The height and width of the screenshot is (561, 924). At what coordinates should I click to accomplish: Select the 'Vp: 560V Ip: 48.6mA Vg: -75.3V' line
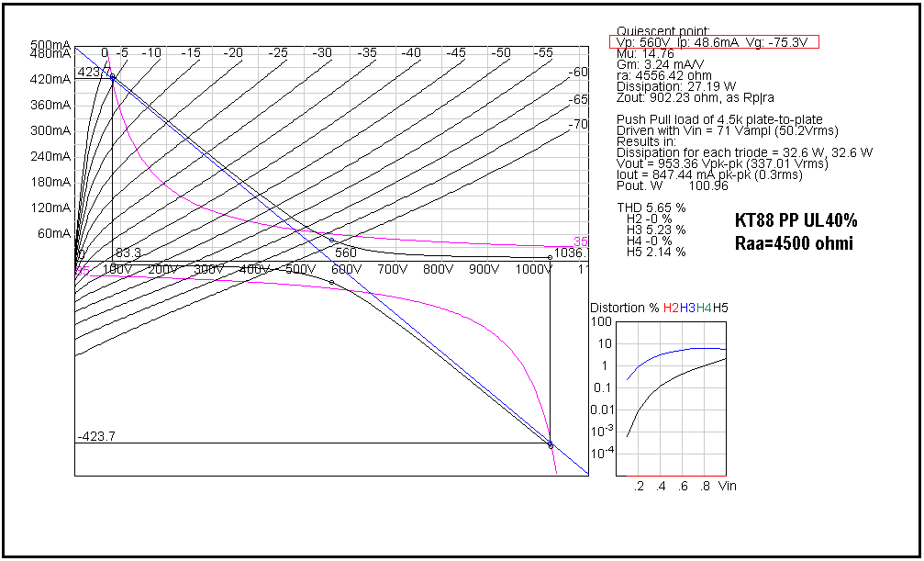(x=713, y=42)
